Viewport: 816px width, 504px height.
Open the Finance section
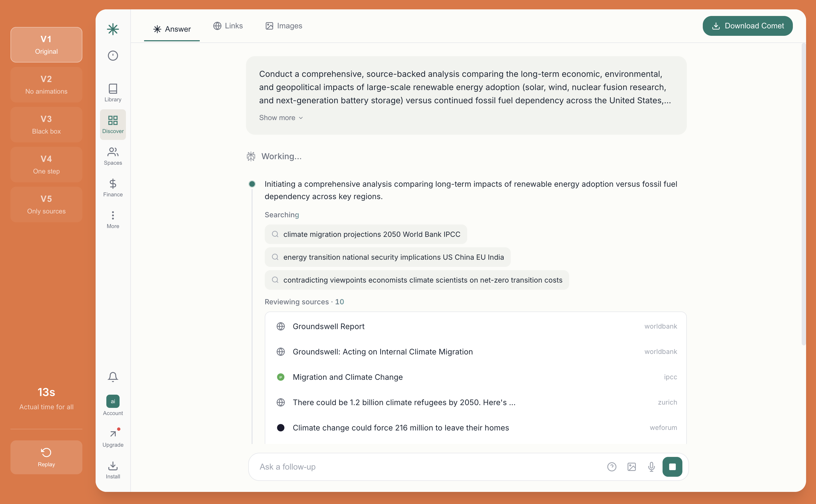click(x=113, y=188)
